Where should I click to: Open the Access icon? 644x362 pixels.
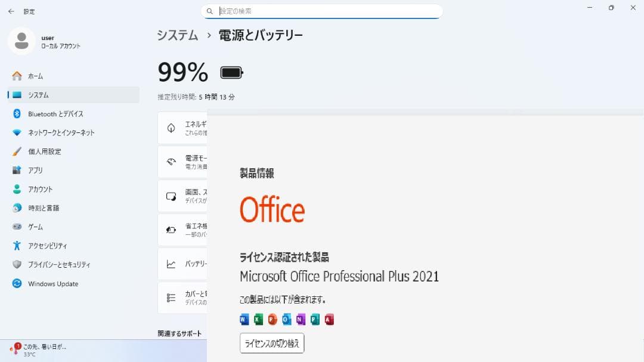[x=330, y=319]
